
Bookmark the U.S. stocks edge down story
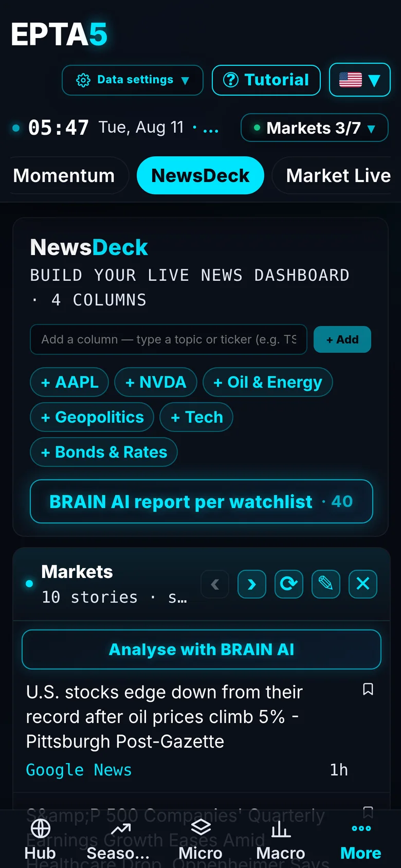coord(368,689)
